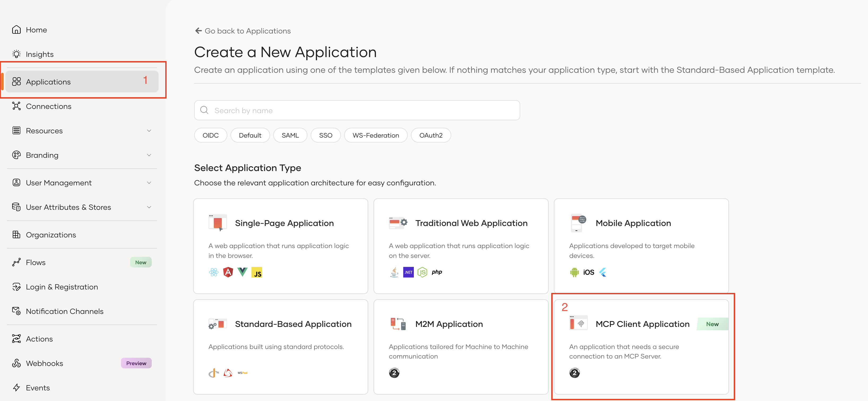The width and height of the screenshot is (868, 401).
Task: Collapse the Branding section chevron
Action: click(x=149, y=155)
